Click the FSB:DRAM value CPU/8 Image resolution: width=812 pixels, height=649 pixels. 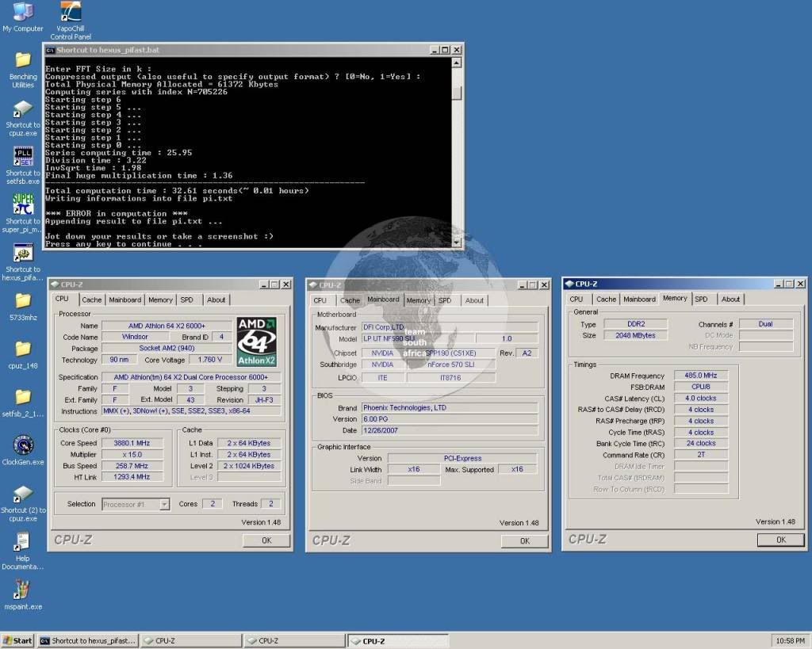pos(701,387)
